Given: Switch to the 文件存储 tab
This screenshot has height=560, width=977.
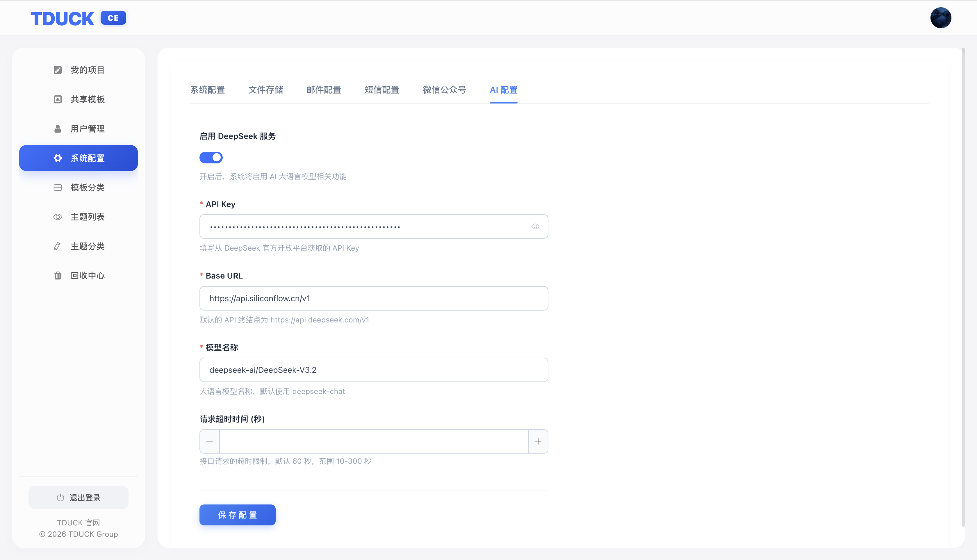Looking at the screenshot, I should 266,90.
